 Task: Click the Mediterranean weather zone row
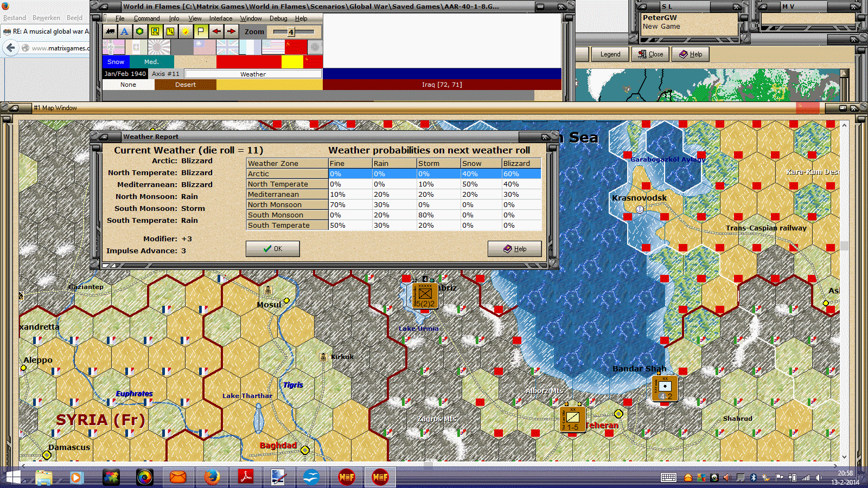[393, 195]
